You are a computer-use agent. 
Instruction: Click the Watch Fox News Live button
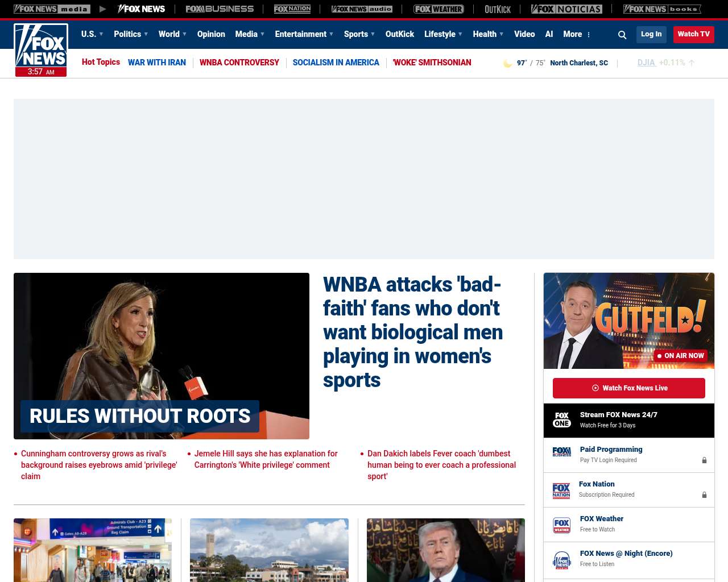[x=629, y=388]
